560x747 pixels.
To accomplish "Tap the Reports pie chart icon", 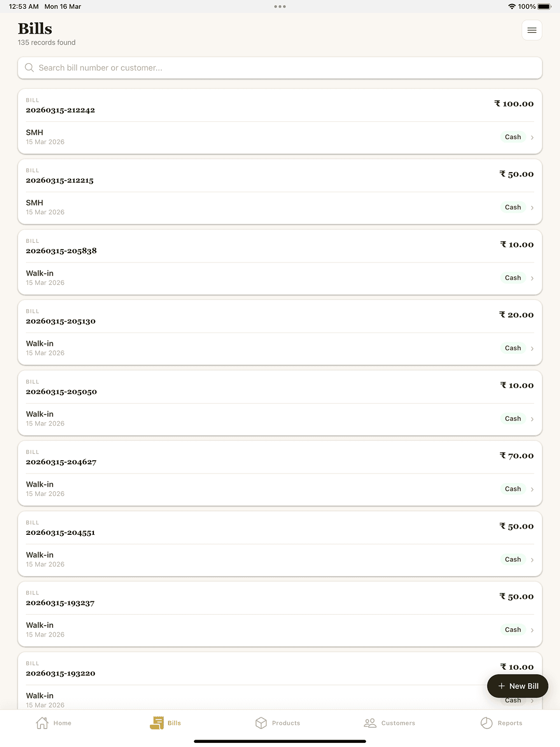I will pos(486,723).
